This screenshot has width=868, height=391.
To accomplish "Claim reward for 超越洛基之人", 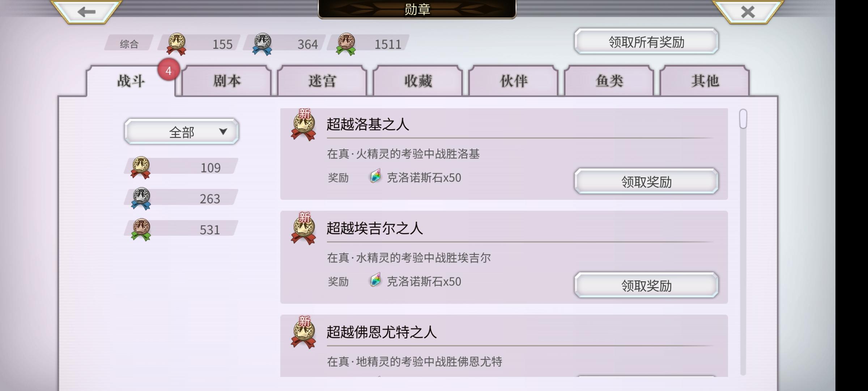I will click(646, 181).
